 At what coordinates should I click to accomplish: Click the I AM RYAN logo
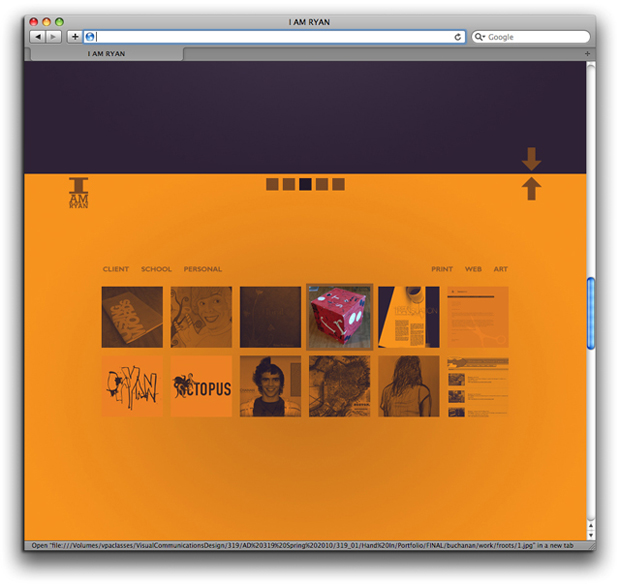click(79, 192)
